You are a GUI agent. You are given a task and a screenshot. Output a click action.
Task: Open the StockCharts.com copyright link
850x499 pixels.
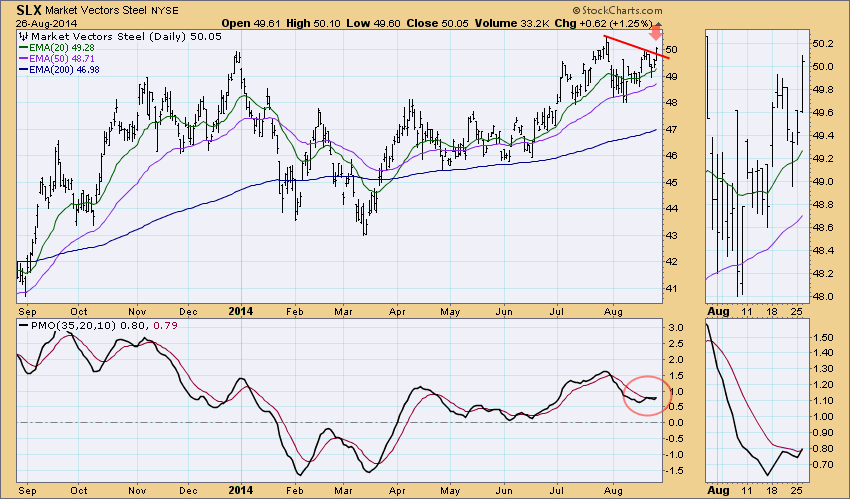(x=617, y=10)
